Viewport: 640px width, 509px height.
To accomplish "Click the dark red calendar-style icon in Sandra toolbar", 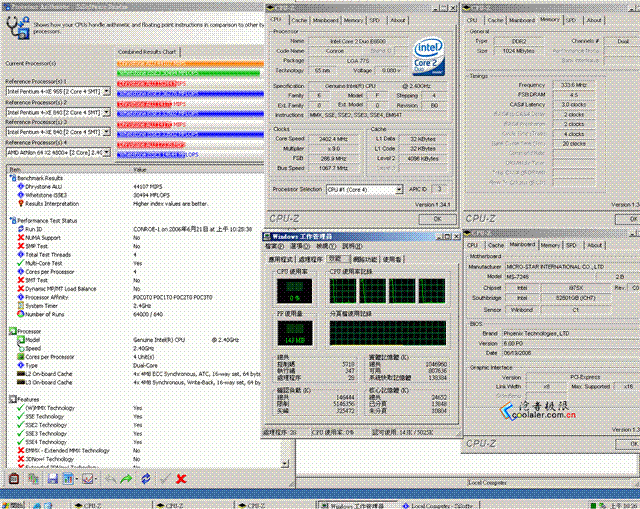I will 14,478.
